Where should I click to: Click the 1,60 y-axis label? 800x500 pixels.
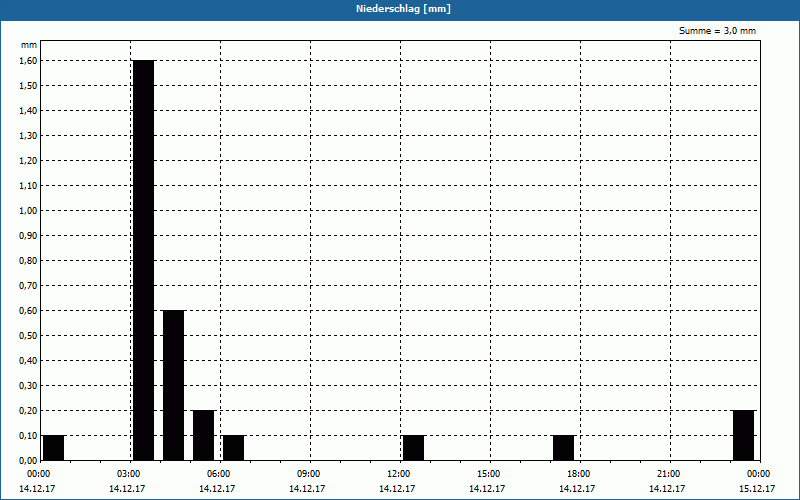point(28,60)
